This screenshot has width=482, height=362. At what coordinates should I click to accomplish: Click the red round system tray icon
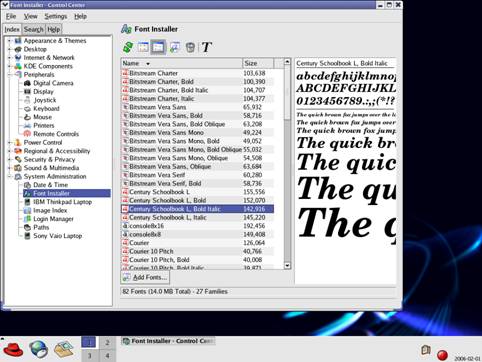[442, 355]
